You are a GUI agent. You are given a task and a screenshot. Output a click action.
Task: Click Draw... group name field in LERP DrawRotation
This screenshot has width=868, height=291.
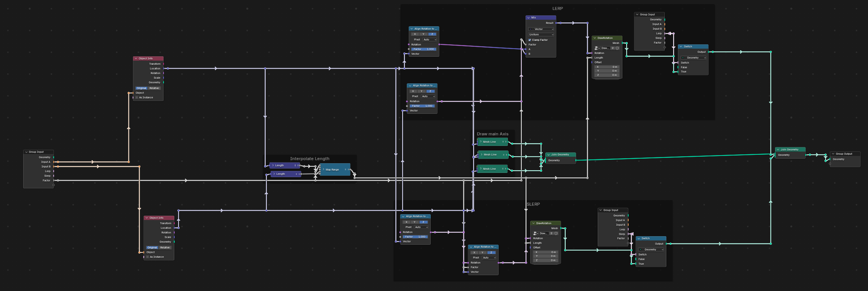(x=605, y=48)
